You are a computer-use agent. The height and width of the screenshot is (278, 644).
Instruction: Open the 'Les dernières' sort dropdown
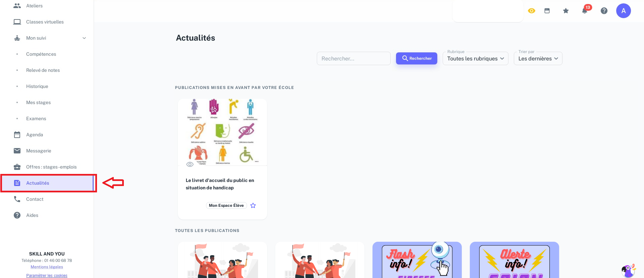point(538,58)
